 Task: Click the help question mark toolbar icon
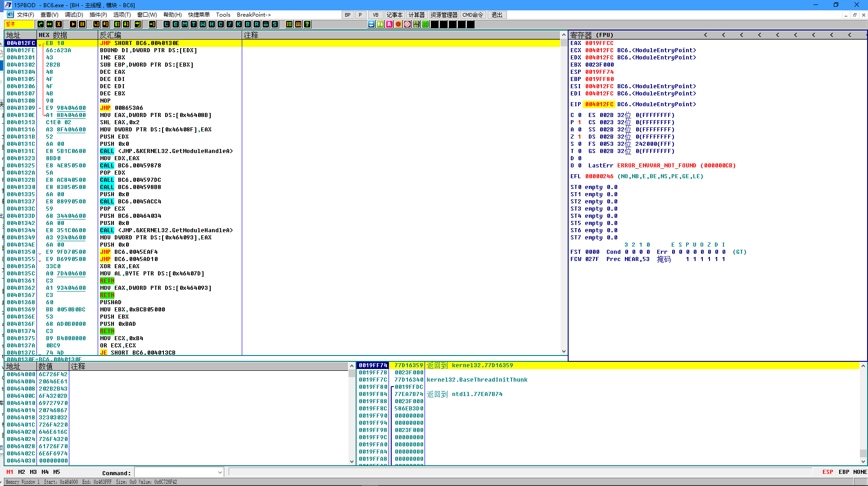tap(307, 24)
